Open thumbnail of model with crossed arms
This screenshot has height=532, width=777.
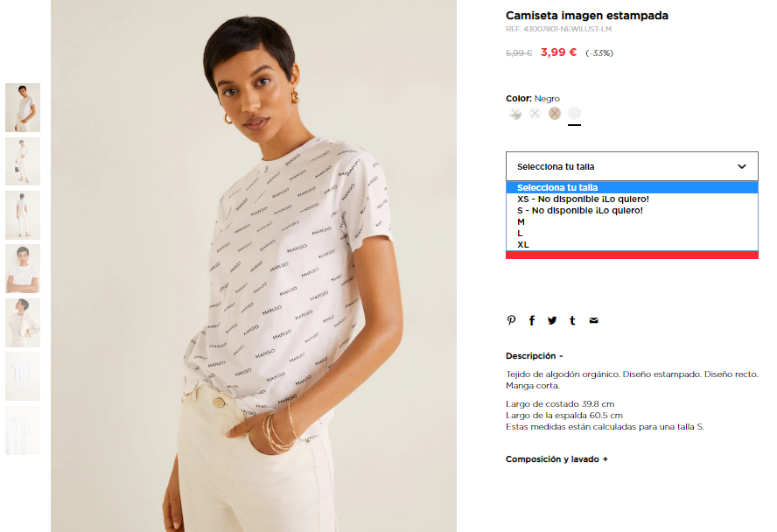coord(23,269)
